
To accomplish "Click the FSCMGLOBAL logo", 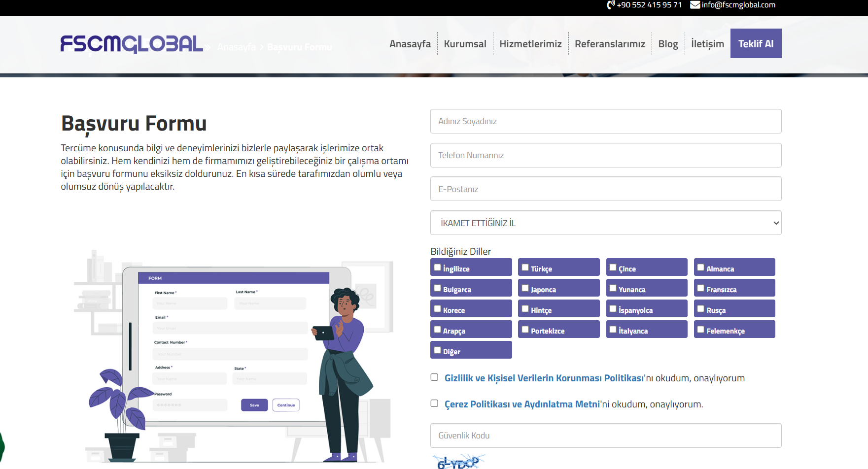I will coord(132,44).
